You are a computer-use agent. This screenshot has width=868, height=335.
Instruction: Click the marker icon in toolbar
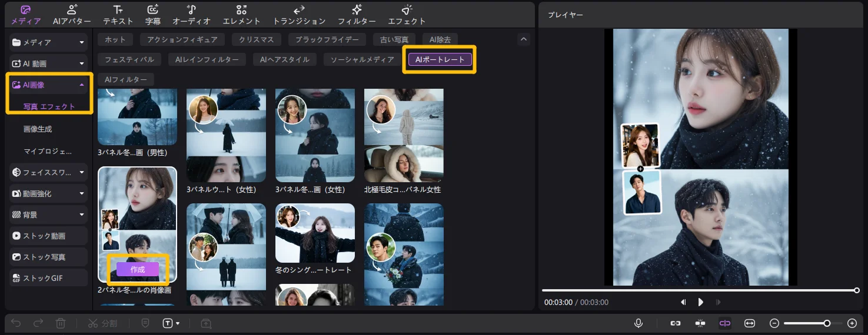pos(145,323)
